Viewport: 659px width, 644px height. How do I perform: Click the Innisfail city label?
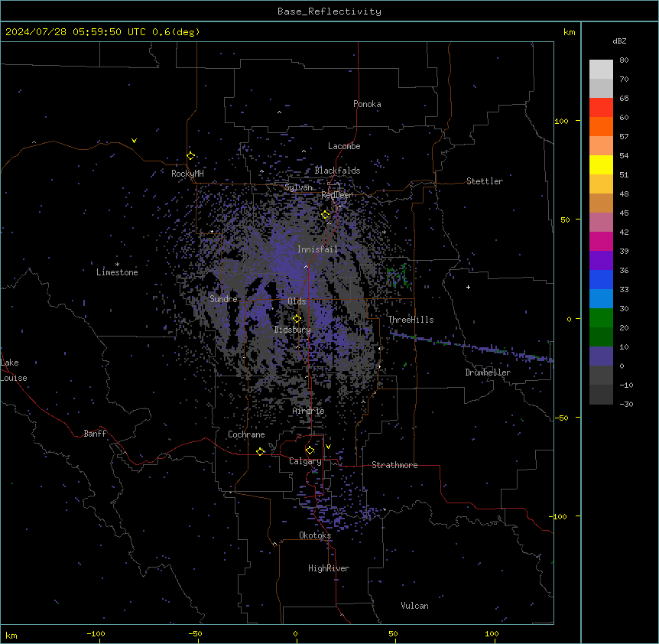point(318,249)
